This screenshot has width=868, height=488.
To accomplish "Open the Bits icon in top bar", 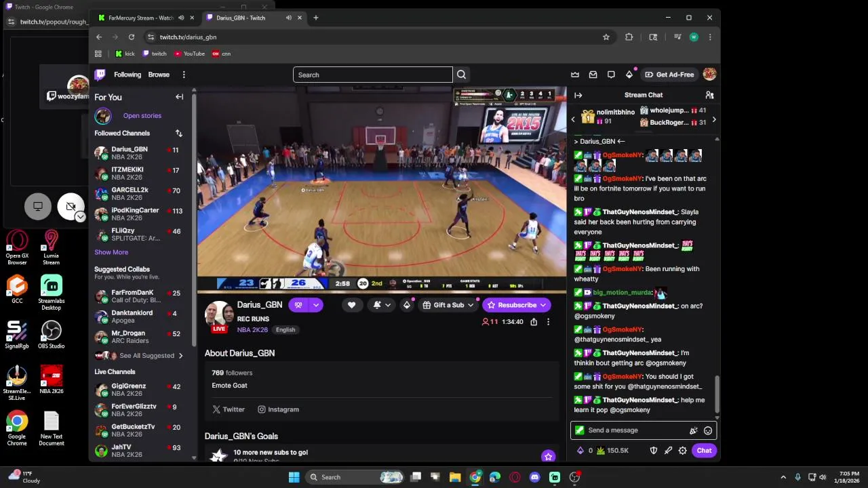I will pos(629,75).
